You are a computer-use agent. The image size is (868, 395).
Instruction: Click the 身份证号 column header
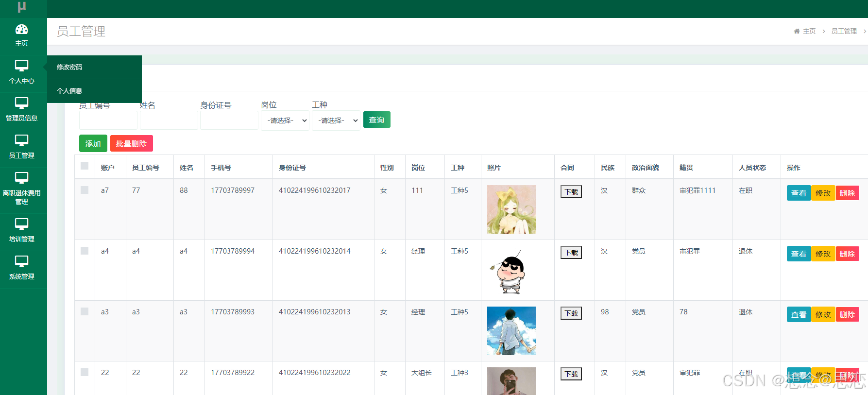pyautogui.click(x=292, y=168)
